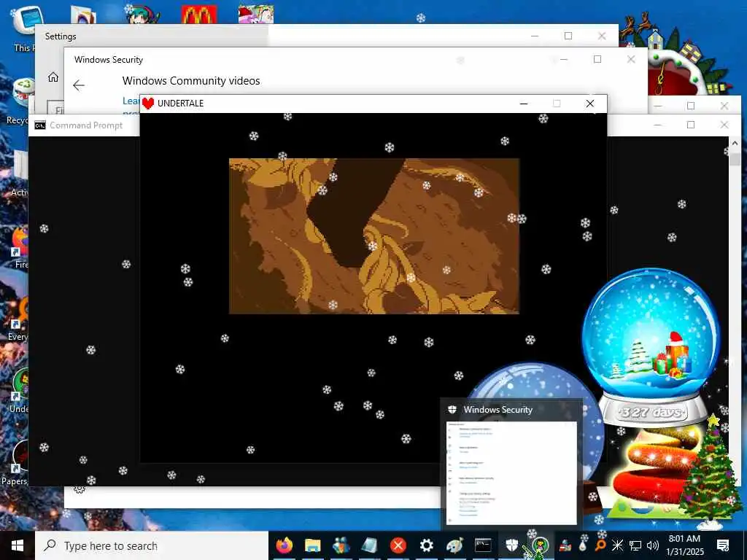This screenshot has width=747, height=560.
Task: Click the white snowflake tray icon
Action: pos(617,545)
